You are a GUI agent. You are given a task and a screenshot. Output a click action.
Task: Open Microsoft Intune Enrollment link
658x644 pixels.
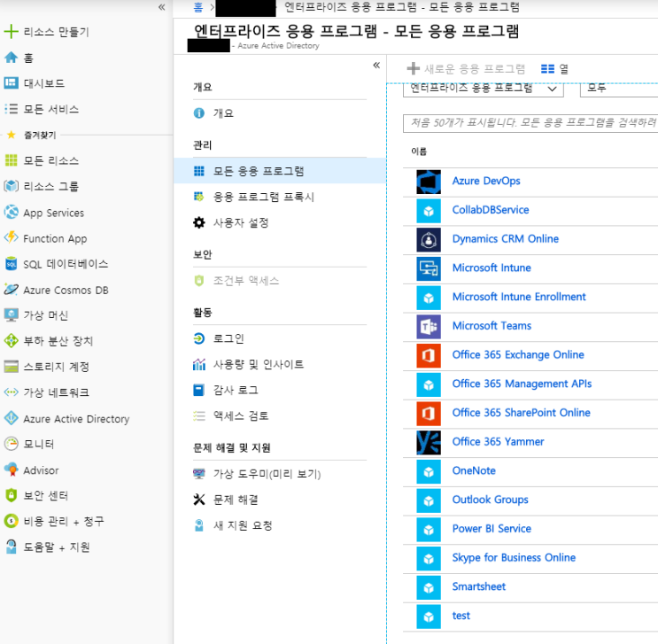[x=519, y=297]
